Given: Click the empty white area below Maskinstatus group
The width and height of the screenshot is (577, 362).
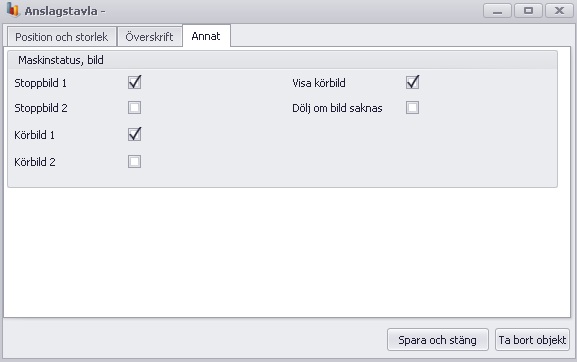Looking at the screenshot, I should 287,252.
